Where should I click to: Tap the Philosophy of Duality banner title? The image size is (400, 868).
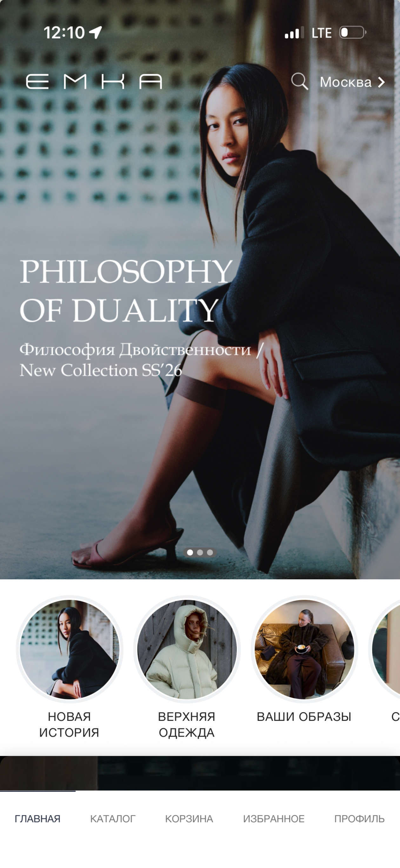[x=126, y=291]
